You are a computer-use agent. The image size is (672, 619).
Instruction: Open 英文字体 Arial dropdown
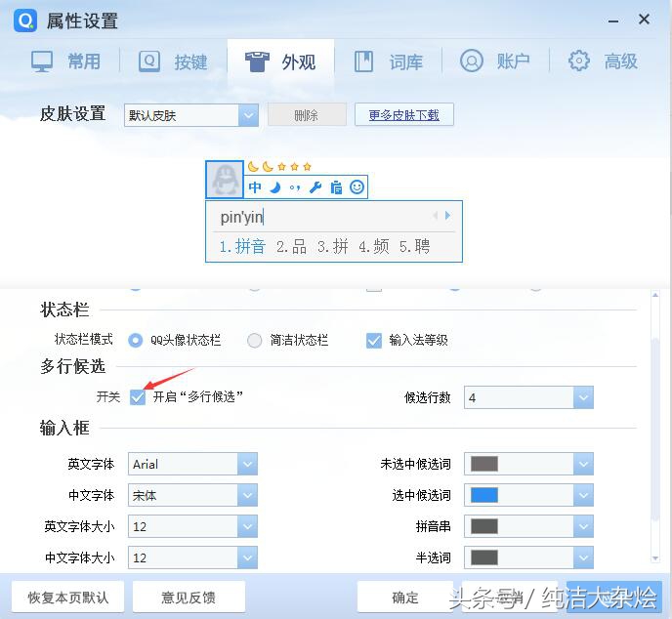pyautogui.click(x=192, y=464)
